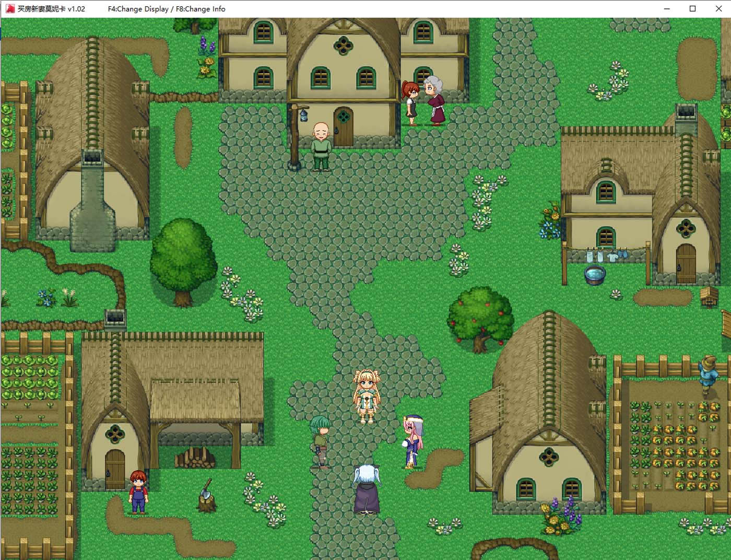Click the gray-haired old woman
Image resolution: width=731 pixels, height=560 pixels.
coord(434,100)
